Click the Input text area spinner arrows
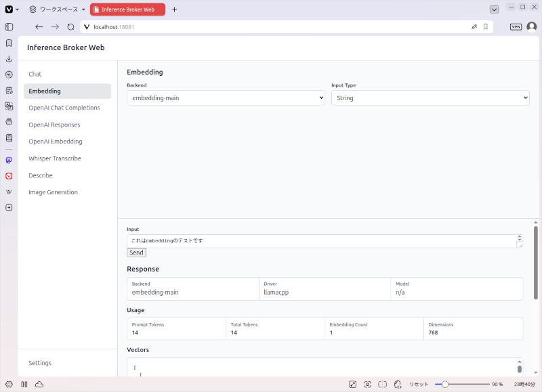This screenshot has height=392, width=542. (520, 238)
